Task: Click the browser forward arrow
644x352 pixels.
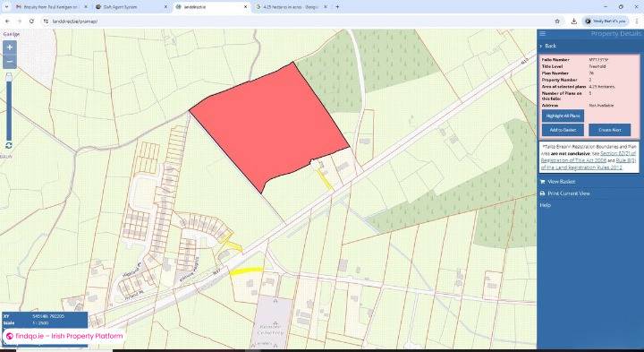Action: [20, 21]
